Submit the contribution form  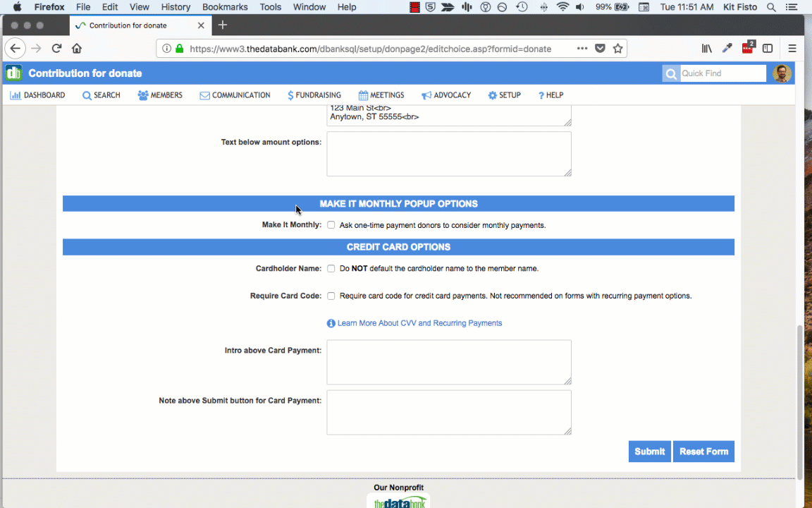click(649, 452)
